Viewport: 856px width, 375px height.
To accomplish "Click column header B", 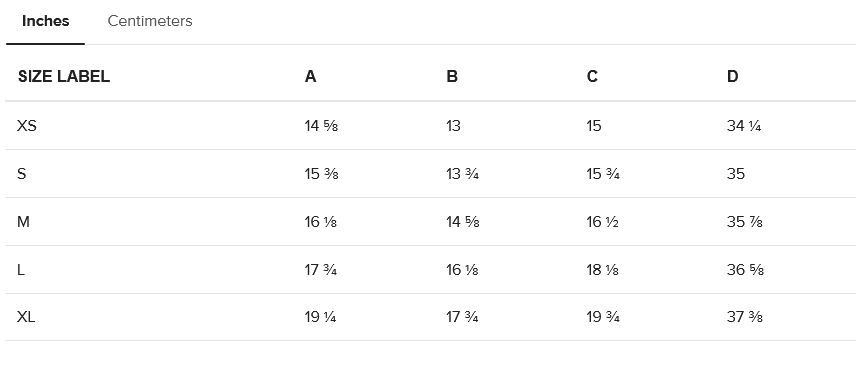I will click(451, 76).
